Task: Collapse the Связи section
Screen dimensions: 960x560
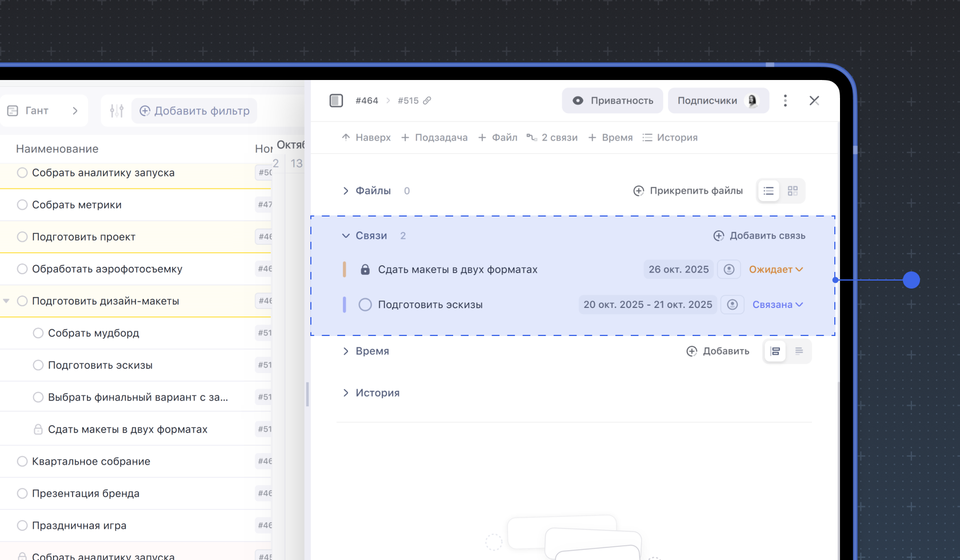Action: (x=346, y=235)
